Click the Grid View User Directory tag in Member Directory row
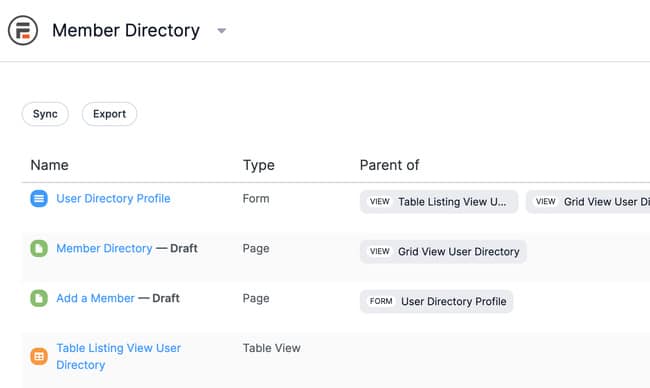The height and width of the screenshot is (388, 650). point(443,252)
